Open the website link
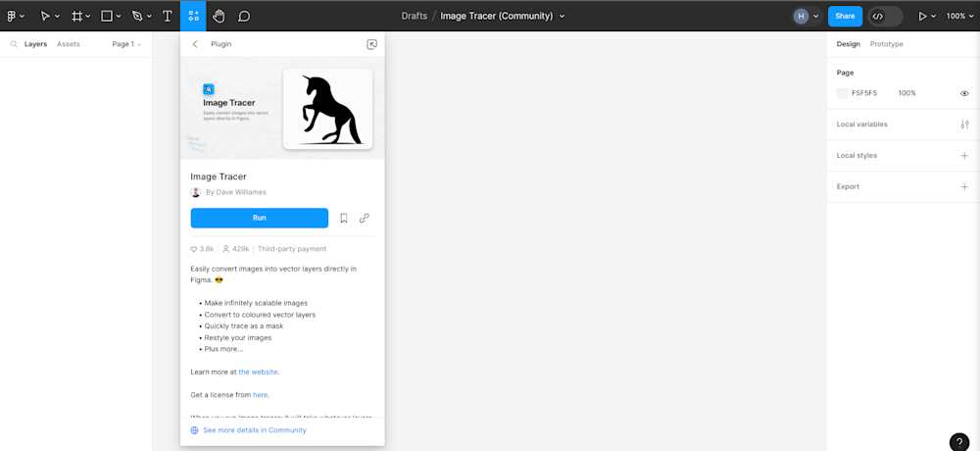The width and height of the screenshot is (980, 451). [258, 373]
